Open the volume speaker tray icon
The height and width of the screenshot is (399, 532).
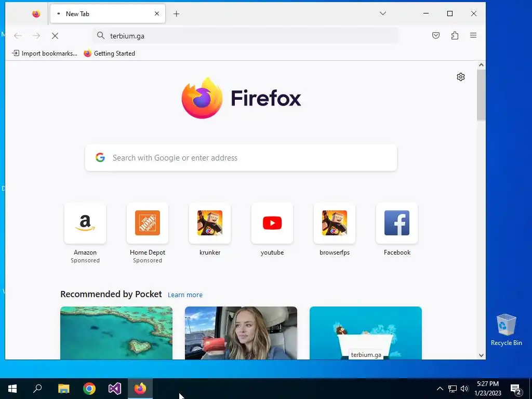coord(464,389)
